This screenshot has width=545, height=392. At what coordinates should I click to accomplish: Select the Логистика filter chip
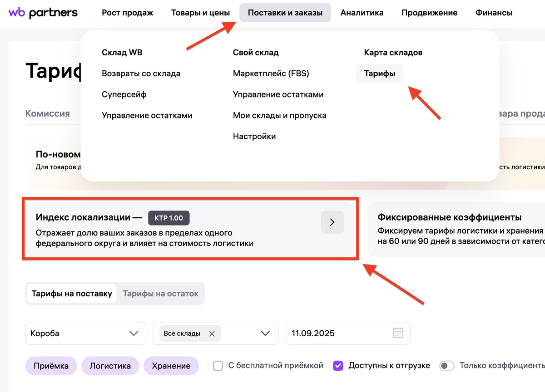[110, 365]
